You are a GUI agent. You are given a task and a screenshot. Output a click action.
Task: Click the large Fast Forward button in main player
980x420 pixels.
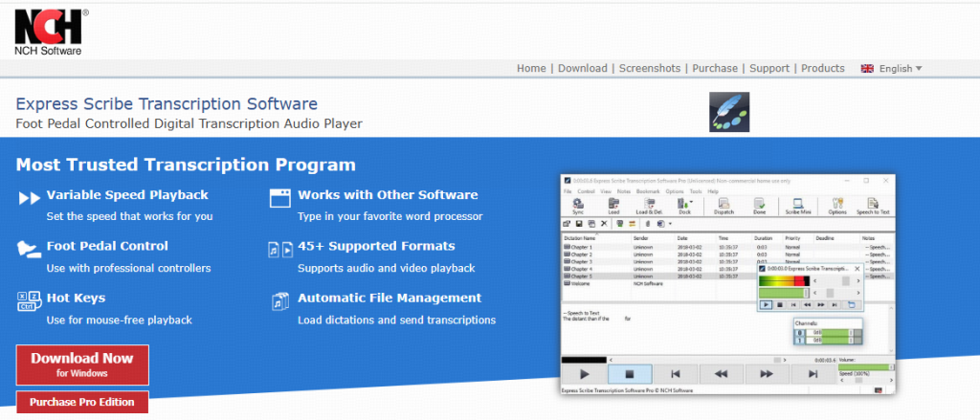tap(767, 374)
